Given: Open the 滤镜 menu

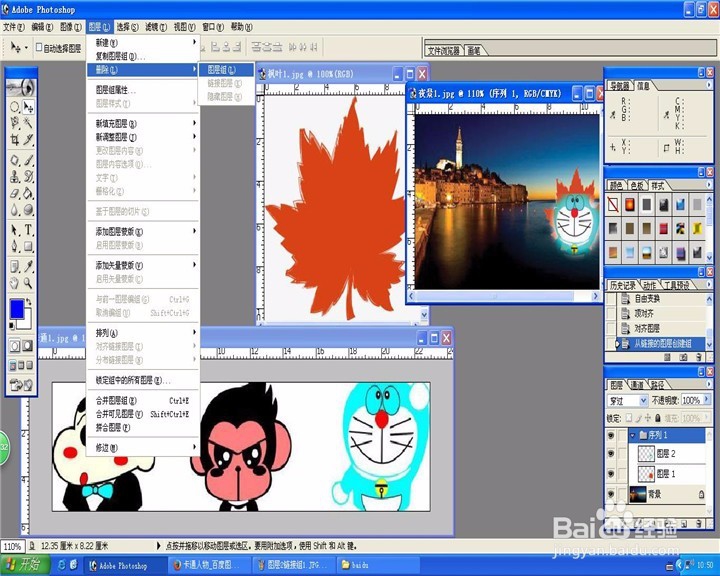Looking at the screenshot, I should click(x=156, y=27).
